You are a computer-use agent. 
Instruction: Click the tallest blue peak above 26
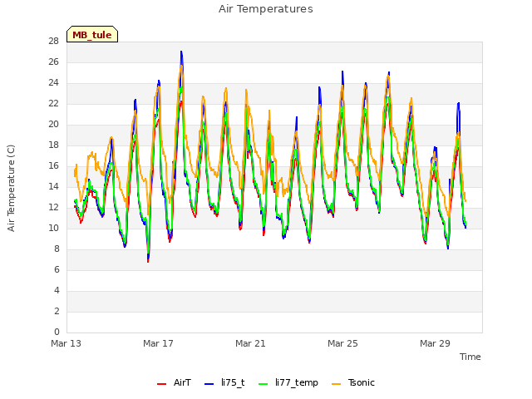click(181, 52)
